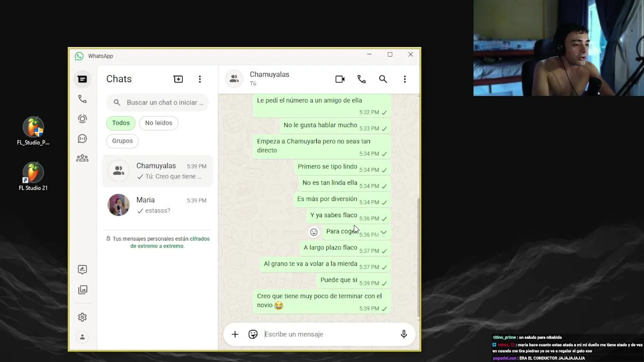
Task: Search within the Chamuyalas conversation
Action: point(383,79)
